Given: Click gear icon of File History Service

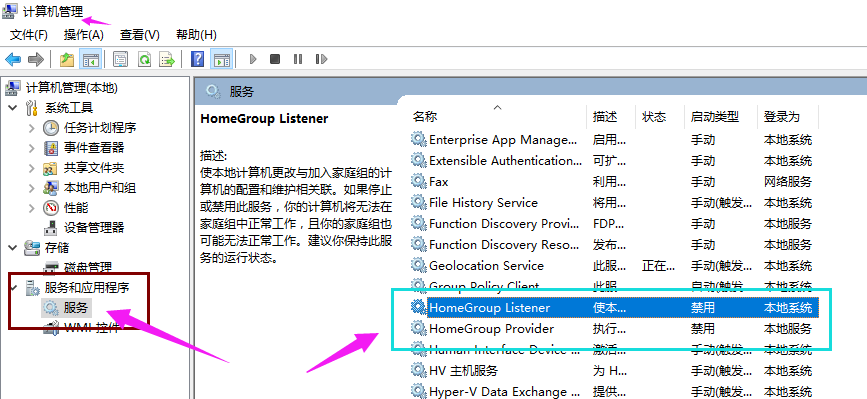Looking at the screenshot, I should coord(419,203).
